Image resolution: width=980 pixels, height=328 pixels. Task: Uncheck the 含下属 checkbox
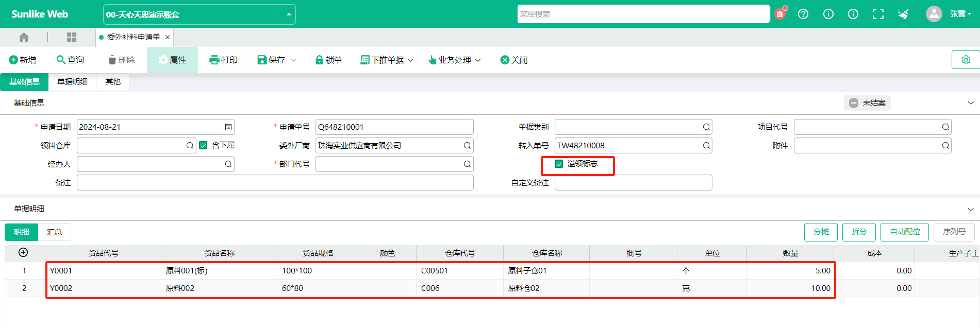[204, 146]
